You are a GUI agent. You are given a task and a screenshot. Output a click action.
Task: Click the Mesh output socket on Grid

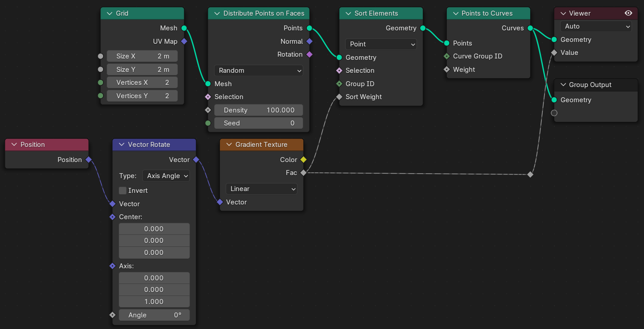(x=184, y=28)
